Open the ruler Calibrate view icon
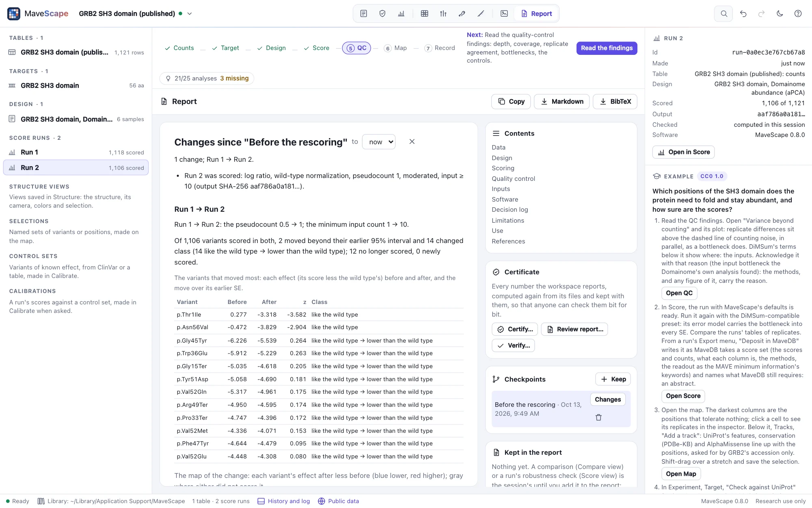 [481, 13]
